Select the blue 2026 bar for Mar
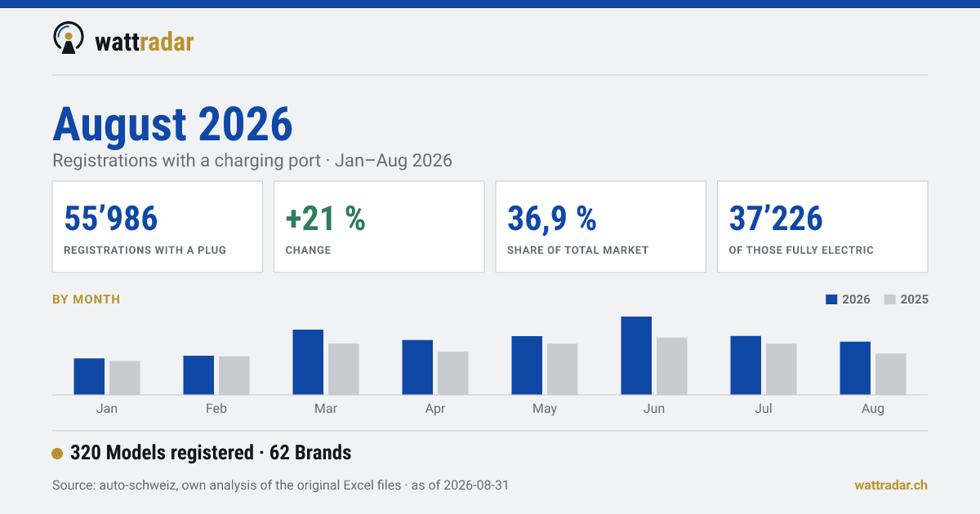Viewport: 980px width, 514px height. (x=308, y=362)
